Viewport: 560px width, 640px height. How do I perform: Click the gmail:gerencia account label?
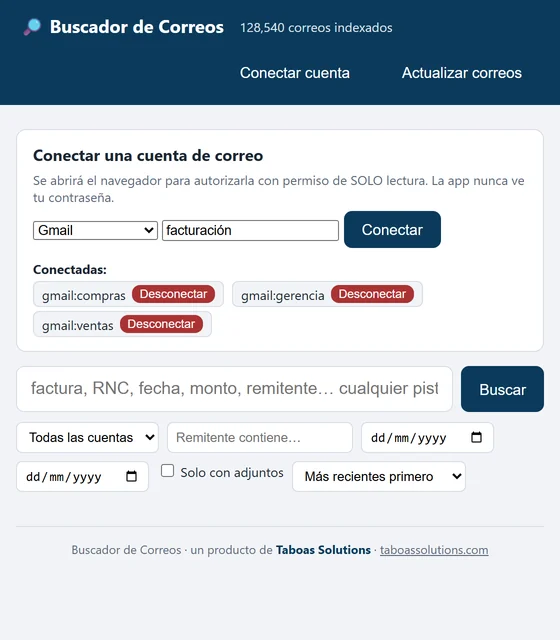[x=282, y=296]
